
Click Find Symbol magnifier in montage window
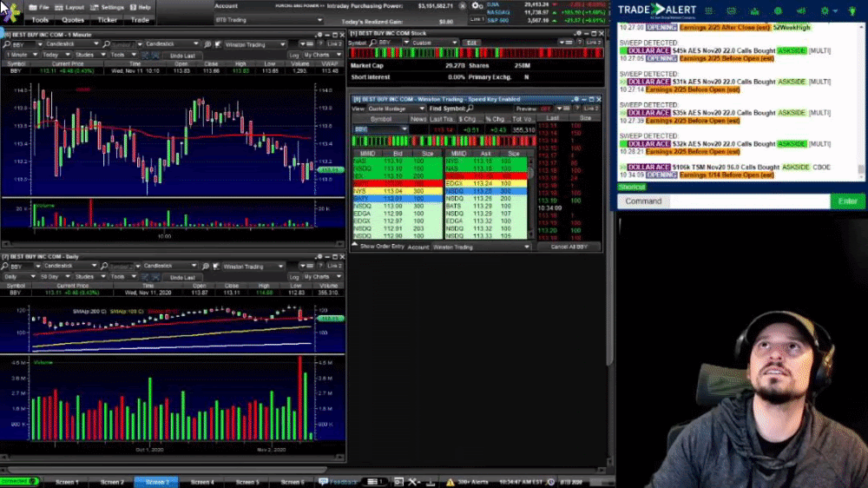click(x=470, y=109)
